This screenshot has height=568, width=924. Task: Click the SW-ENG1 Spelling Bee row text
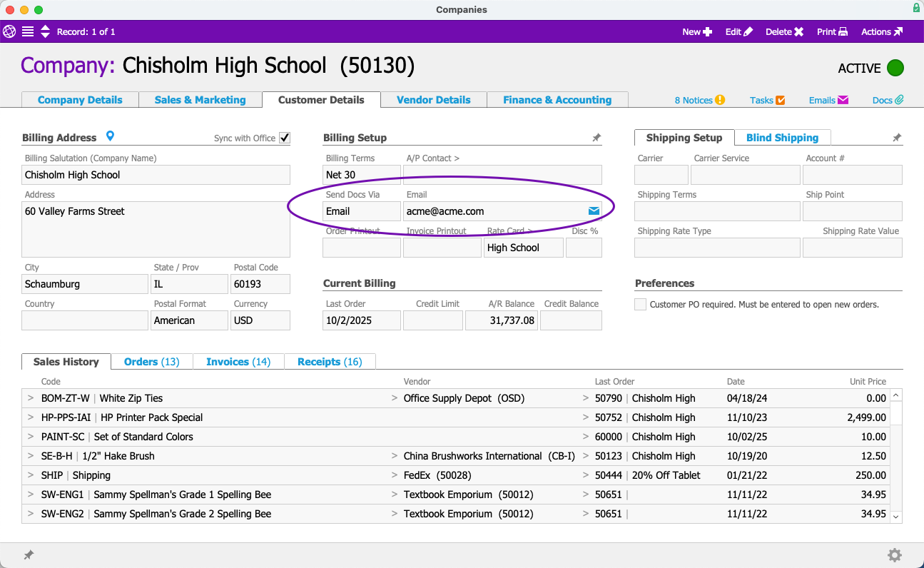(156, 495)
